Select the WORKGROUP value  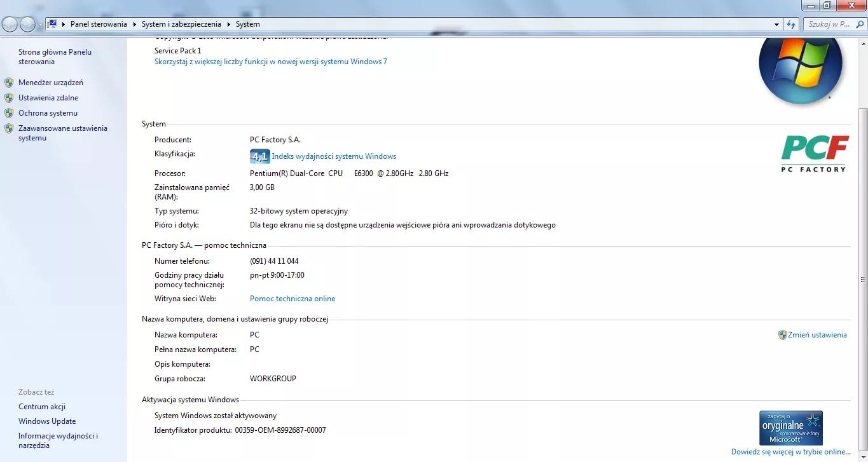click(x=273, y=379)
